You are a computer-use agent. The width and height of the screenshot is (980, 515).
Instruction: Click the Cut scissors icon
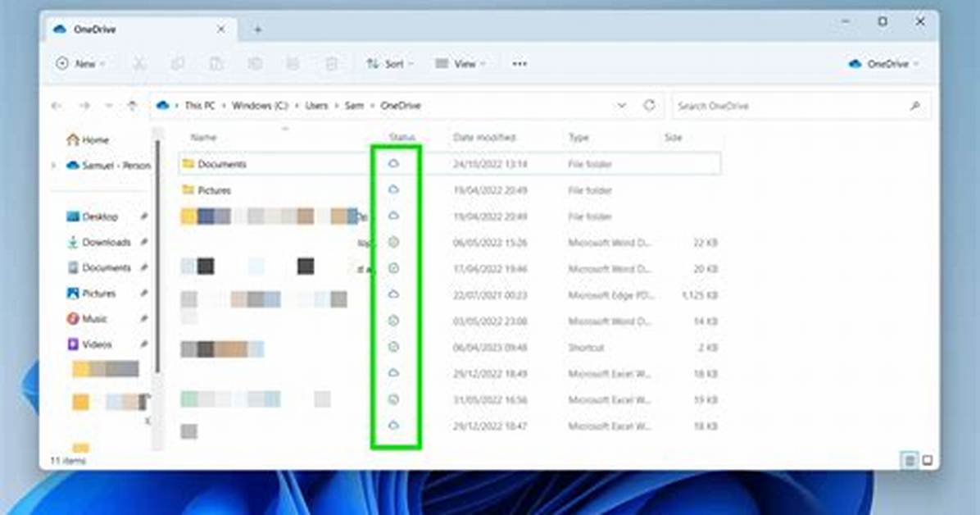[138, 64]
